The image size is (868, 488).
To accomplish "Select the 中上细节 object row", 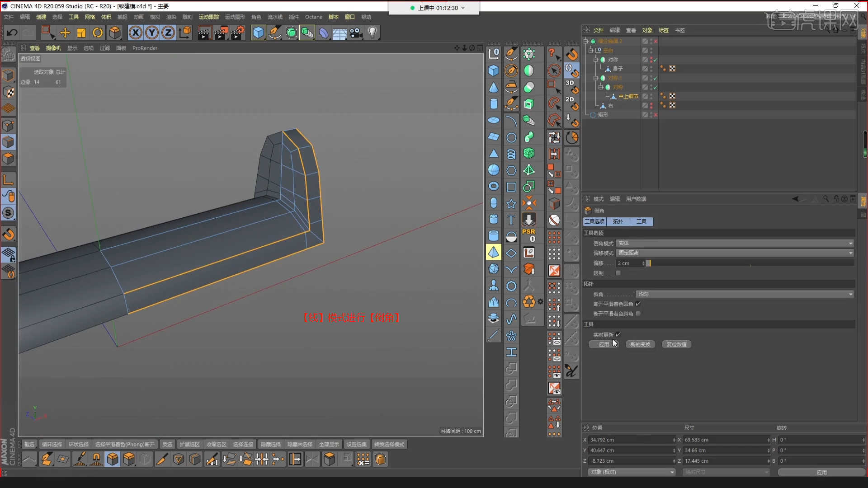I will pos(628,96).
